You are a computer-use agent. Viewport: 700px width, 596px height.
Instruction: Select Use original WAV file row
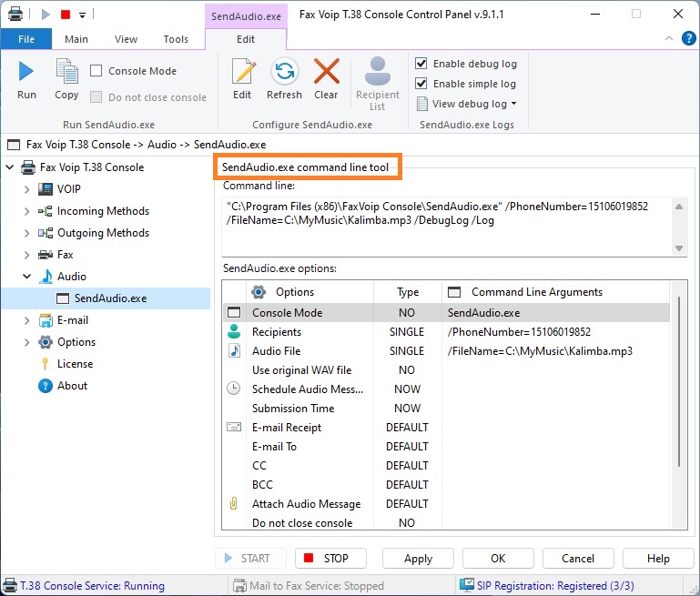(446, 369)
